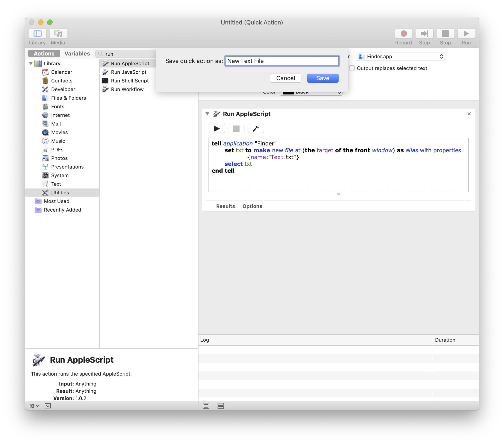Cancel the save dialog
Viewport: 504px width, 444px height.
[x=286, y=78]
